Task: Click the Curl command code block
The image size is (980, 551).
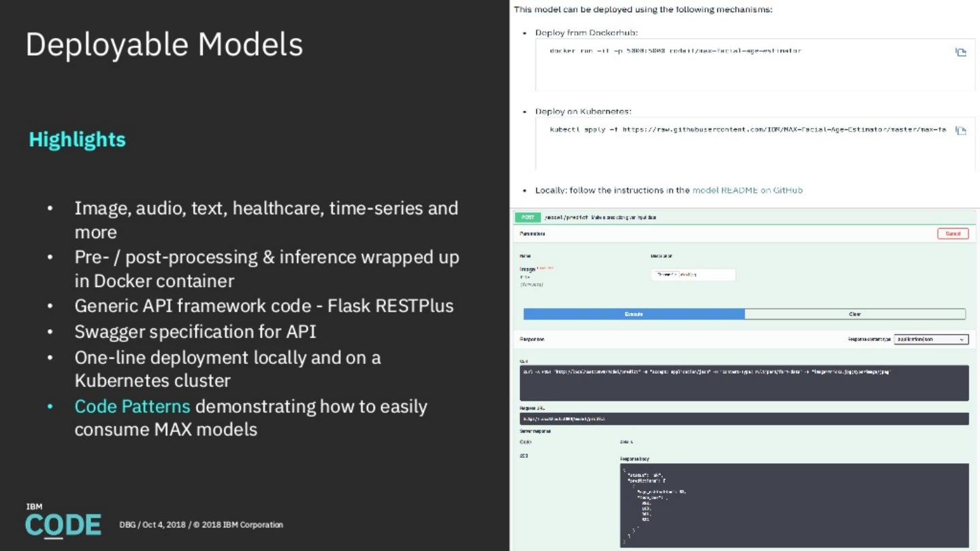Action: coord(744,383)
